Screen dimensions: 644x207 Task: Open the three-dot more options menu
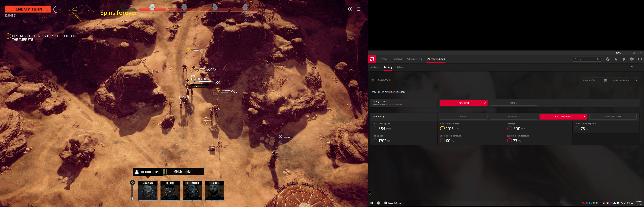640,67
